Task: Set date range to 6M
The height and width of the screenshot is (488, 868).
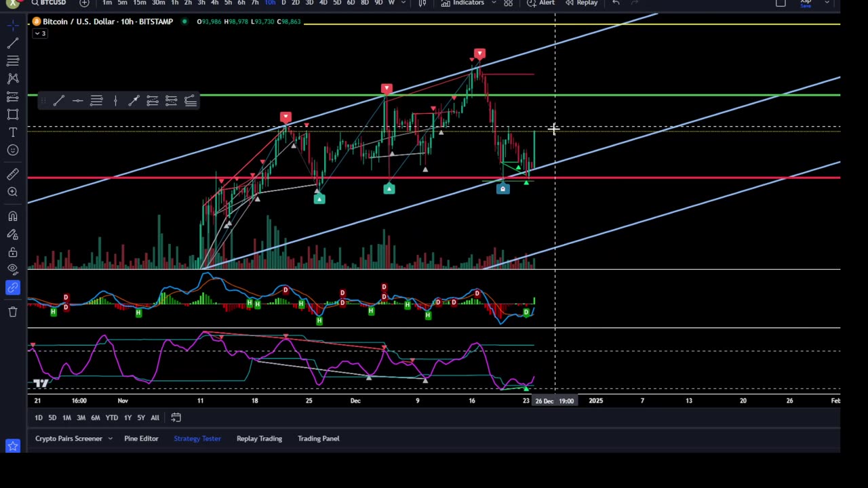Action: pos(96,418)
